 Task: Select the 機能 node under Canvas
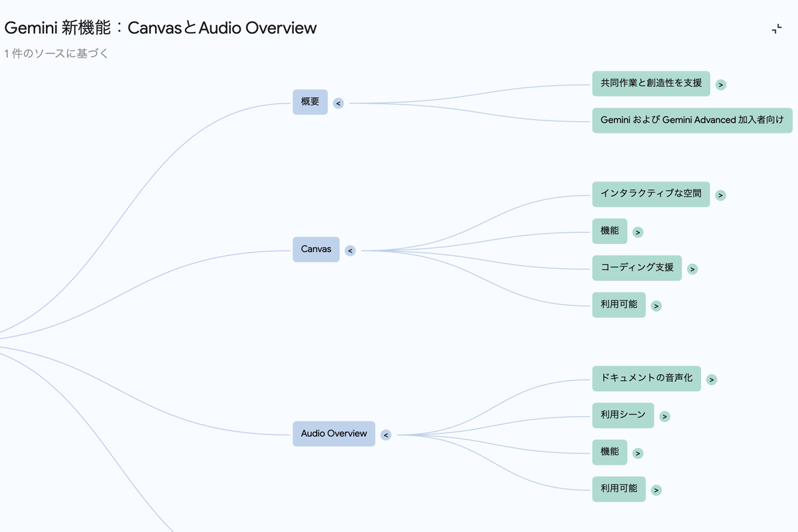tap(610, 231)
